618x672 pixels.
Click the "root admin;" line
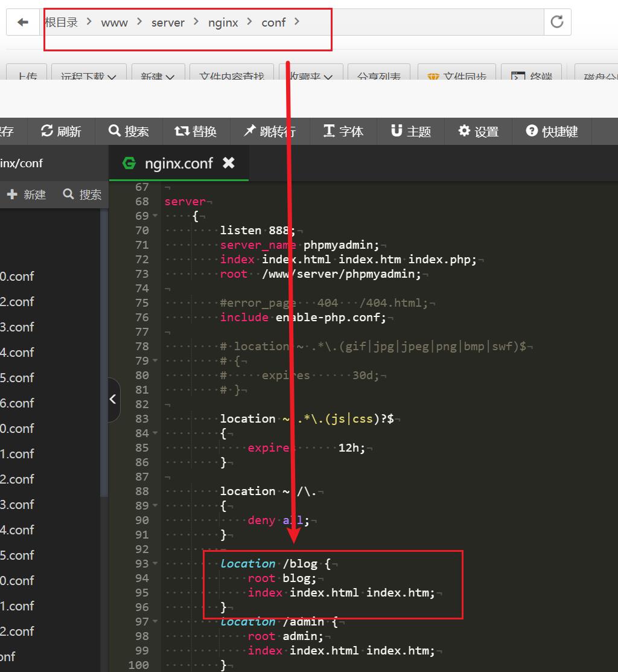[285, 636]
